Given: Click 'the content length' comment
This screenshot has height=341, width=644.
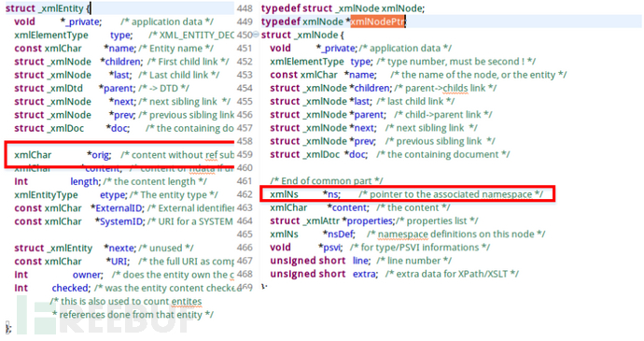Looking at the screenshot, I should tap(155, 182).
